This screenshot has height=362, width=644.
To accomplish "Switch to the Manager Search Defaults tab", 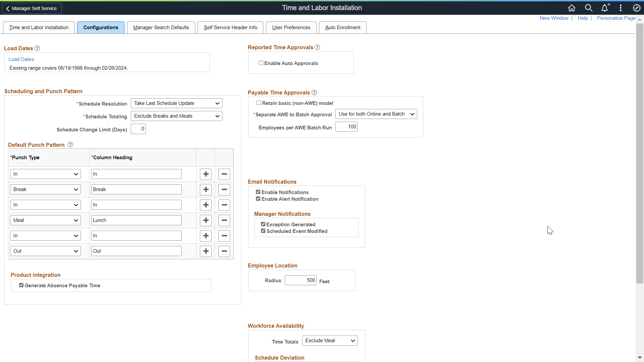I will click(x=161, y=27).
